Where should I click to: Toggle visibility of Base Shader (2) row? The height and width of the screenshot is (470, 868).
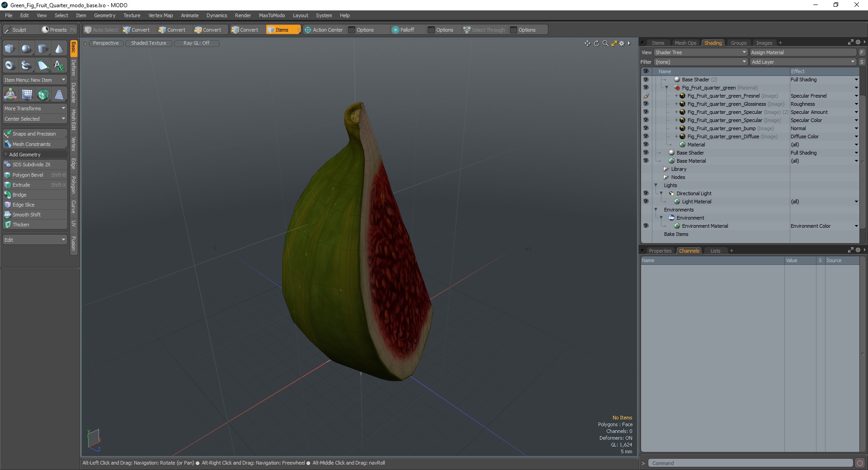tap(646, 80)
